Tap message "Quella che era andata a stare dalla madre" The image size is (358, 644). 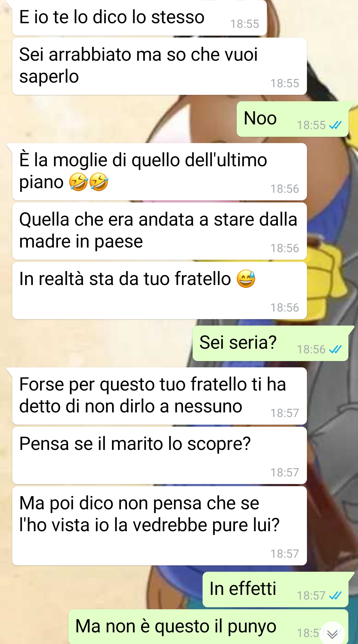click(159, 231)
